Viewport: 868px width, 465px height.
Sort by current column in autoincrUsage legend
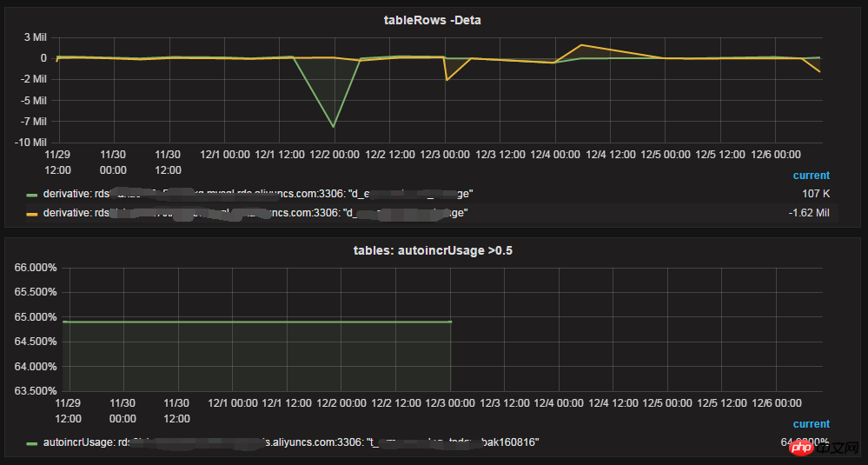(x=811, y=424)
